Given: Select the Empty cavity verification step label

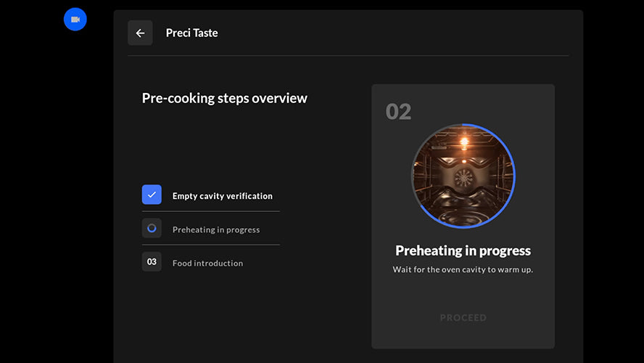Looking at the screenshot, I should point(222,196).
